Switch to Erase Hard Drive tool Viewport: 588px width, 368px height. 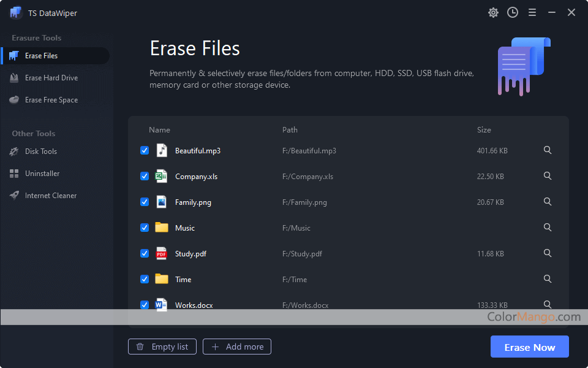click(x=51, y=78)
